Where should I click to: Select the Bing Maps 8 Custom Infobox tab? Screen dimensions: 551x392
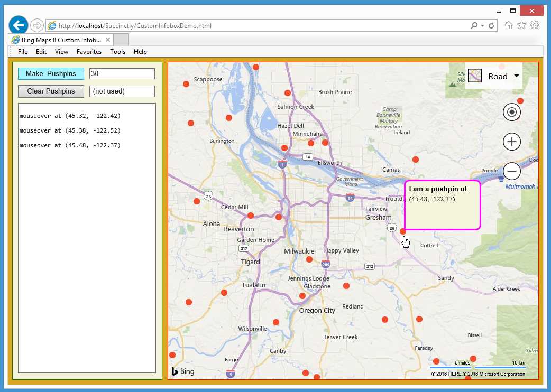click(58, 39)
